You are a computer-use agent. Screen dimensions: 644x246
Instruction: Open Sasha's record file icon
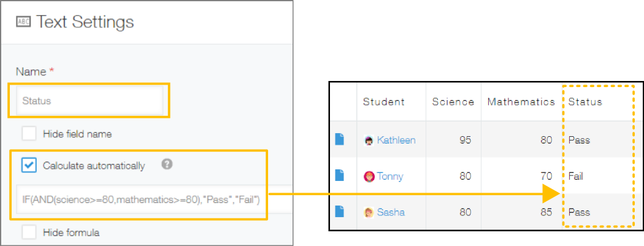point(340,212)
